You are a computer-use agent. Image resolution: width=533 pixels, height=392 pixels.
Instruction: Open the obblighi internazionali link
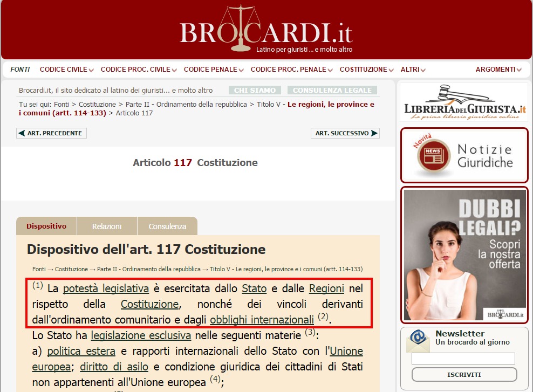(x=262, y=320)
